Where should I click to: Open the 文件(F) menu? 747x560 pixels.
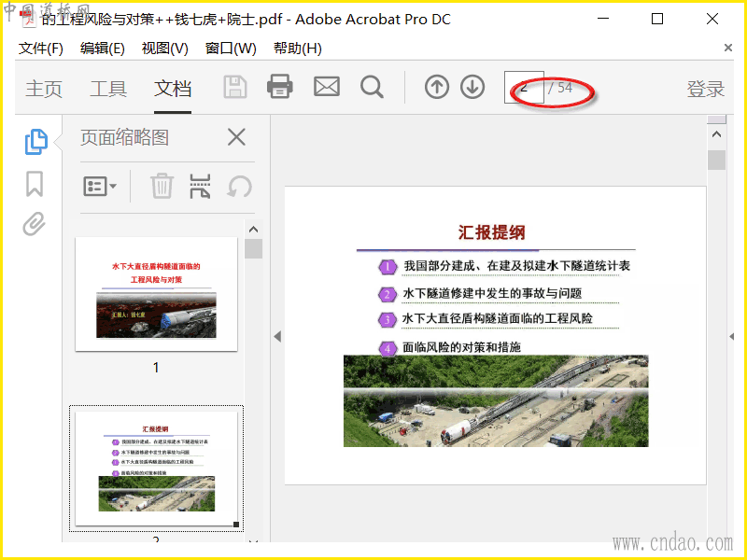click(40, 49)
